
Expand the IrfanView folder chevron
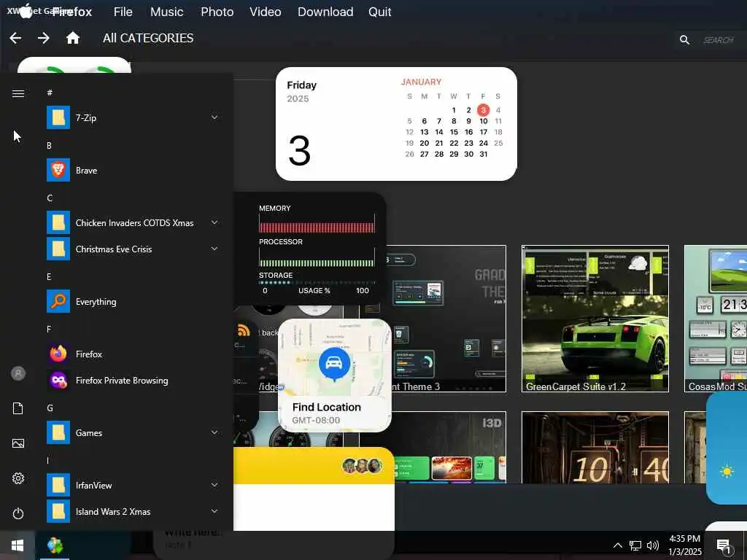214,485
